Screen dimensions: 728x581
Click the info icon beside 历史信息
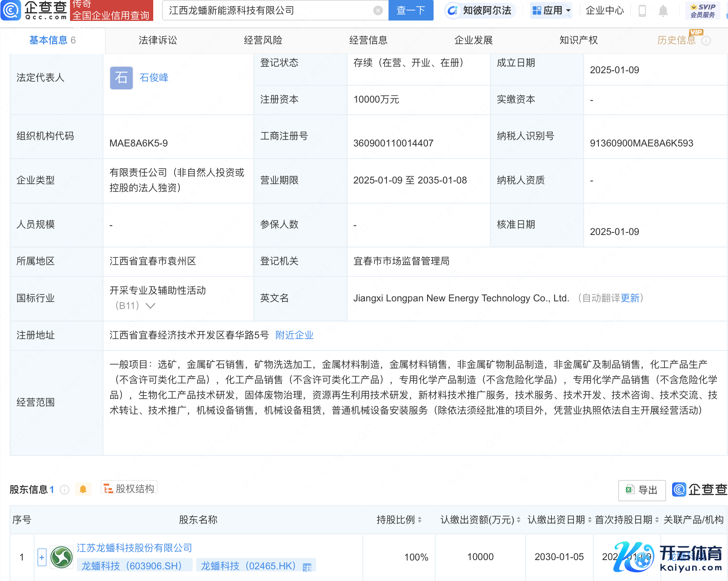tap(706, 41)
